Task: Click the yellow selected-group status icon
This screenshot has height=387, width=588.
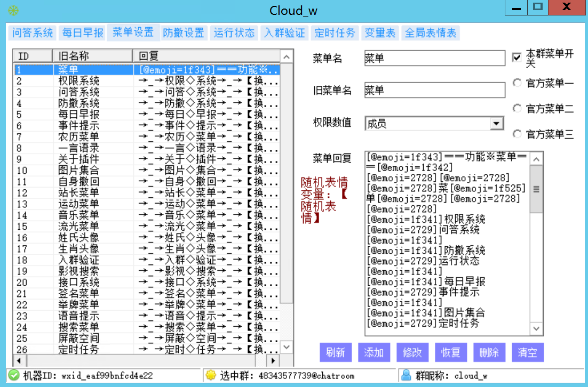Action: [x=211, y=375]
